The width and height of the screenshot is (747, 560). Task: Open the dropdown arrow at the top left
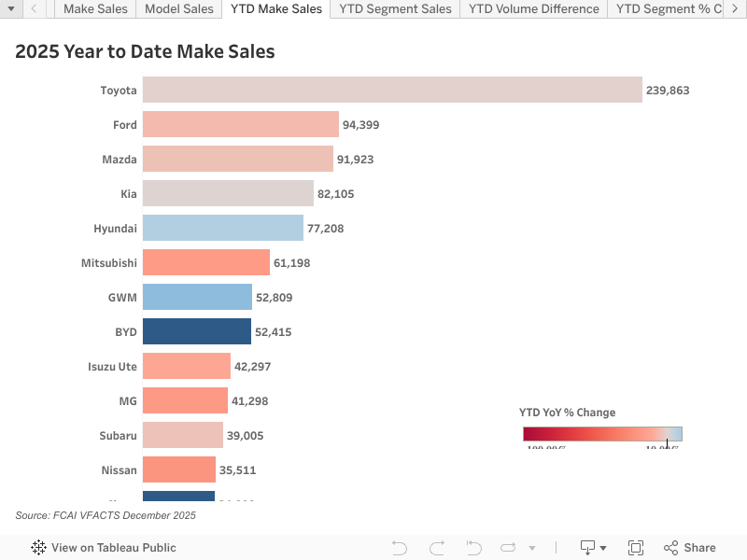coord(10,9)
